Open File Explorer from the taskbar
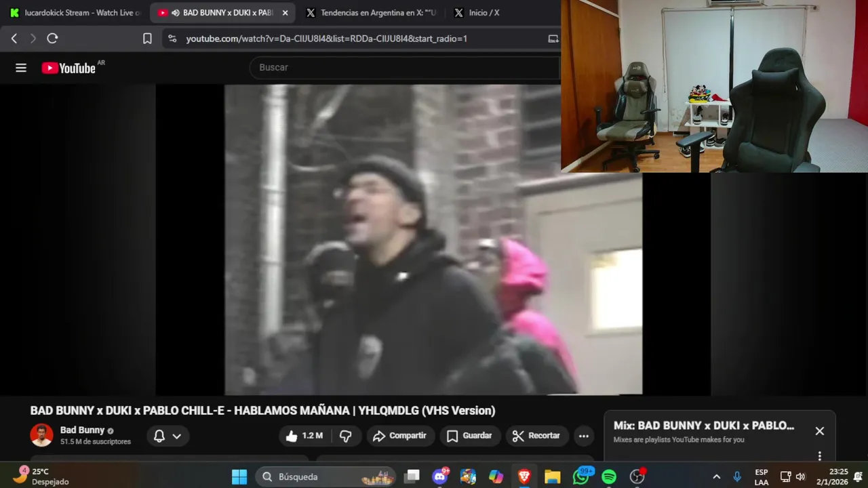 pos(553,476)
